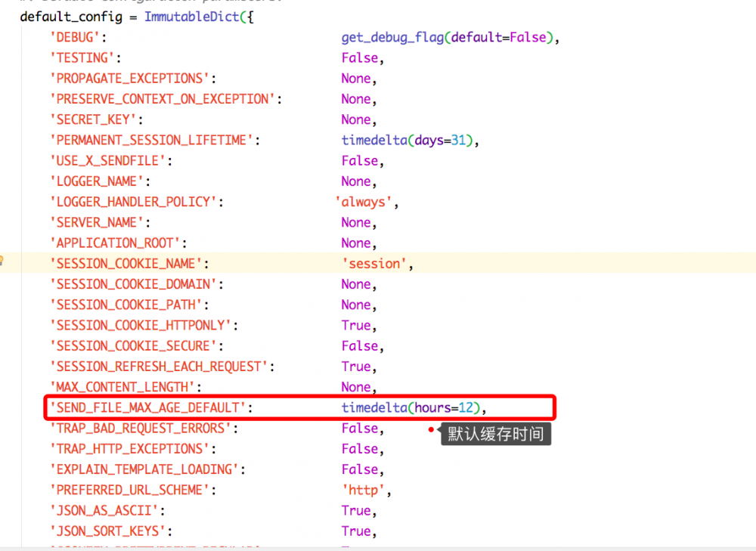Click None value of 'SESSION_COOKIE_PATH'
The width and height of the screenshot is (756, 551).
(356, 305)
